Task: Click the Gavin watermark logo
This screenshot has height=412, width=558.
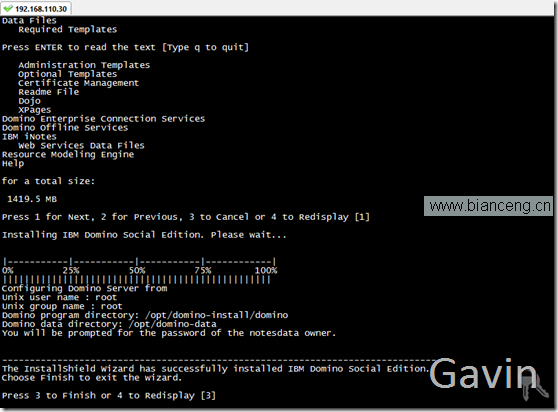Action: tap(483, 373)
